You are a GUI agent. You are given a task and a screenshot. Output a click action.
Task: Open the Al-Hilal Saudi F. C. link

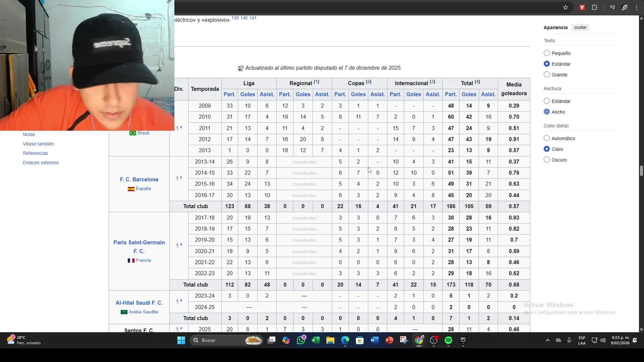(139, 303)
